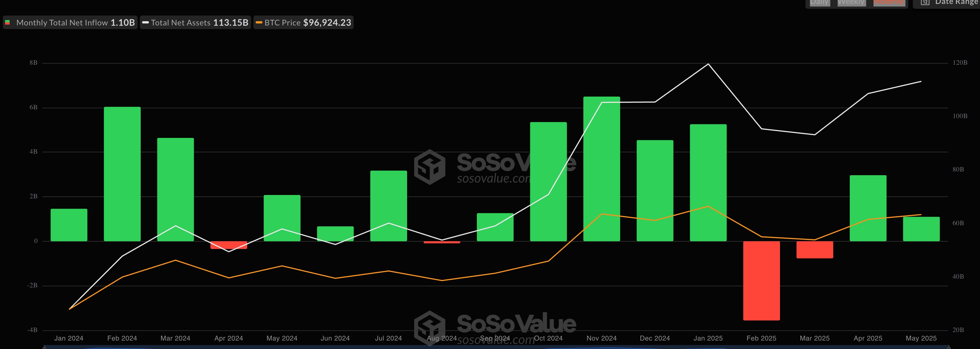Select the Jan 2025 green inflow bar

click(708, 183)
